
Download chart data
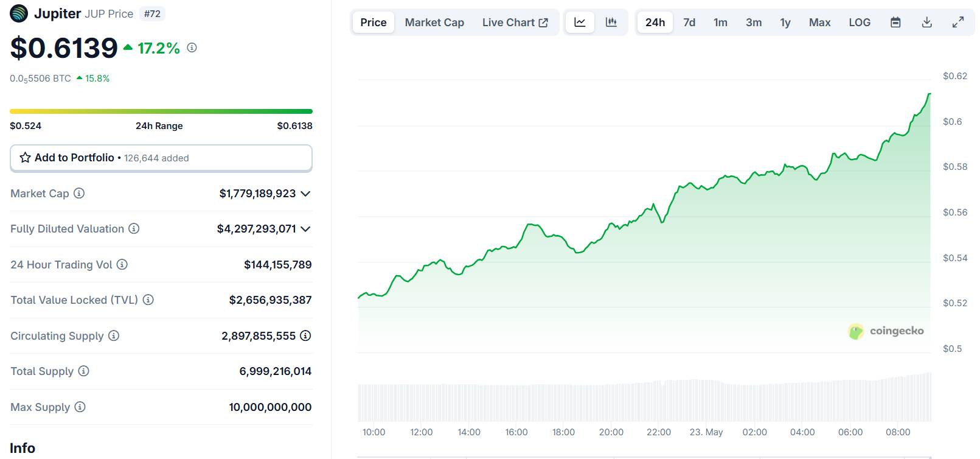pos(926,23)
